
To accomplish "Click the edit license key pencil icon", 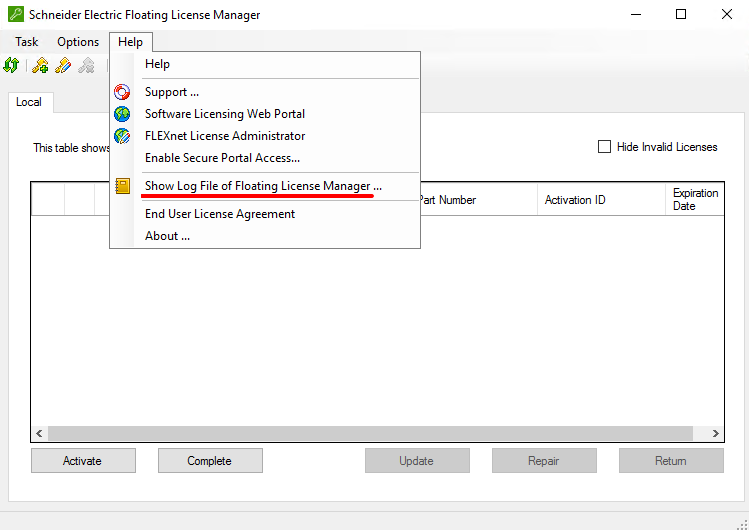I will coord(63,65).
